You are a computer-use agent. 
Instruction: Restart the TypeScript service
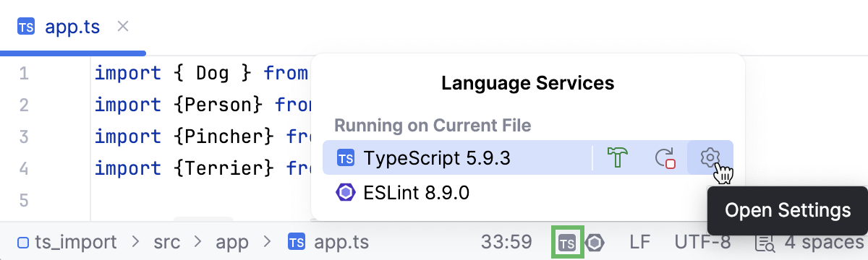[x=665, y=157]
